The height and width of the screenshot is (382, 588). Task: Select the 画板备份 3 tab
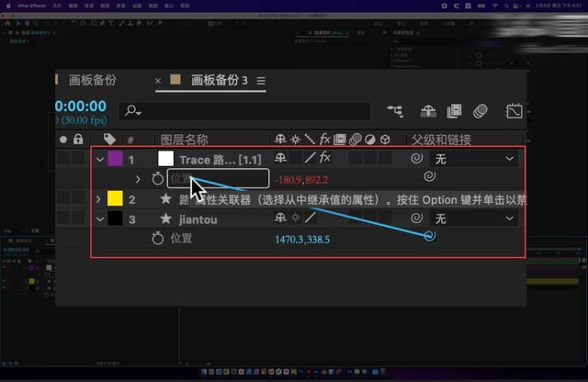pyautogui.click(x=219, y=80)
